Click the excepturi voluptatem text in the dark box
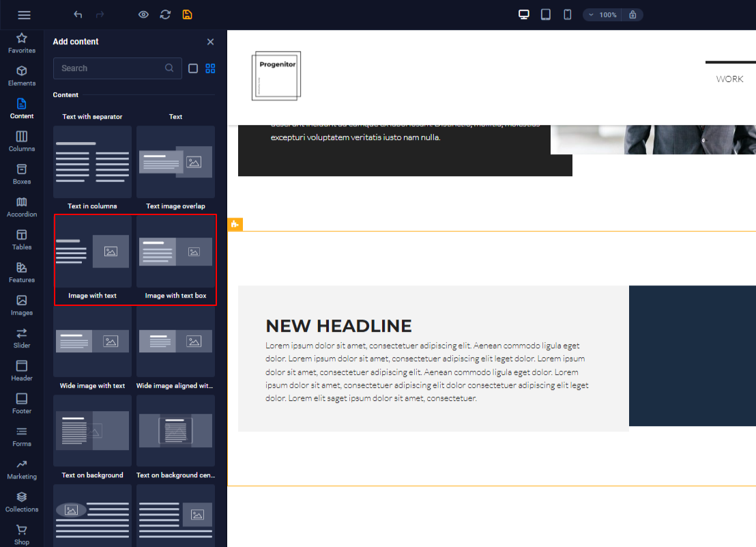This screenshot has height=547, width=756. (x=355, y=137)
